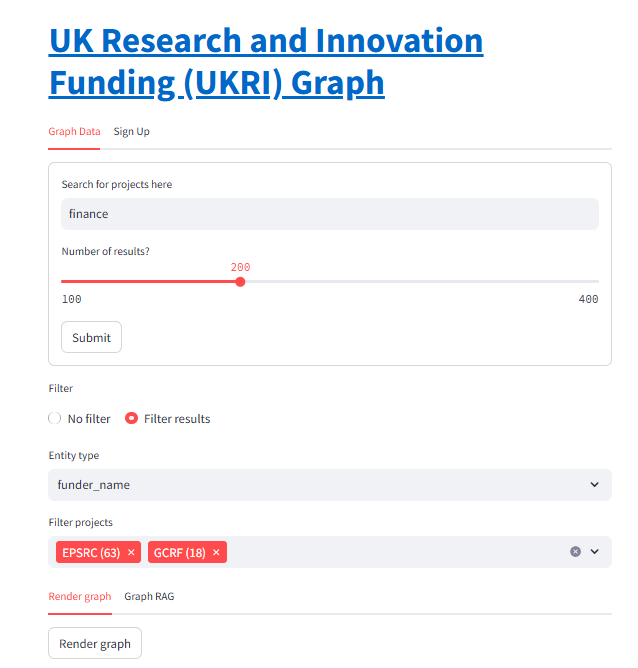
Task: Select the Filter results radio option
Action: (x=131, y=418)
